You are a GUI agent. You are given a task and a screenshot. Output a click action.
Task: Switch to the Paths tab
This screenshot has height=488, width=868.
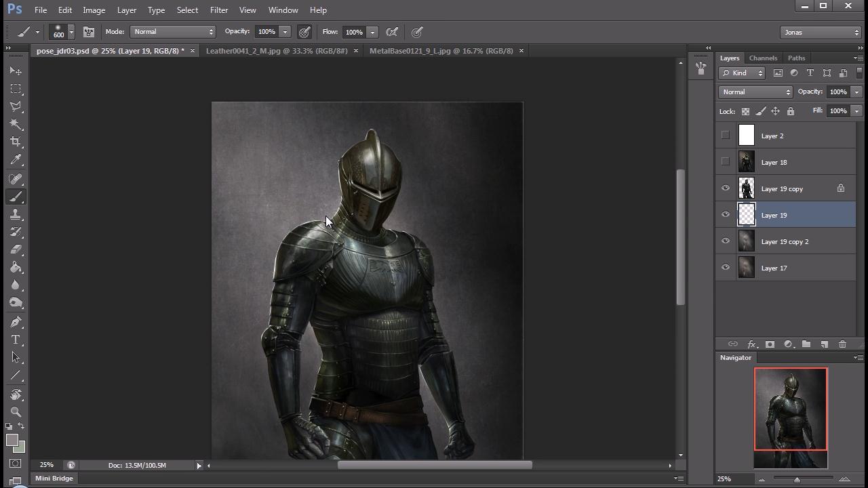tap(796, 58)
